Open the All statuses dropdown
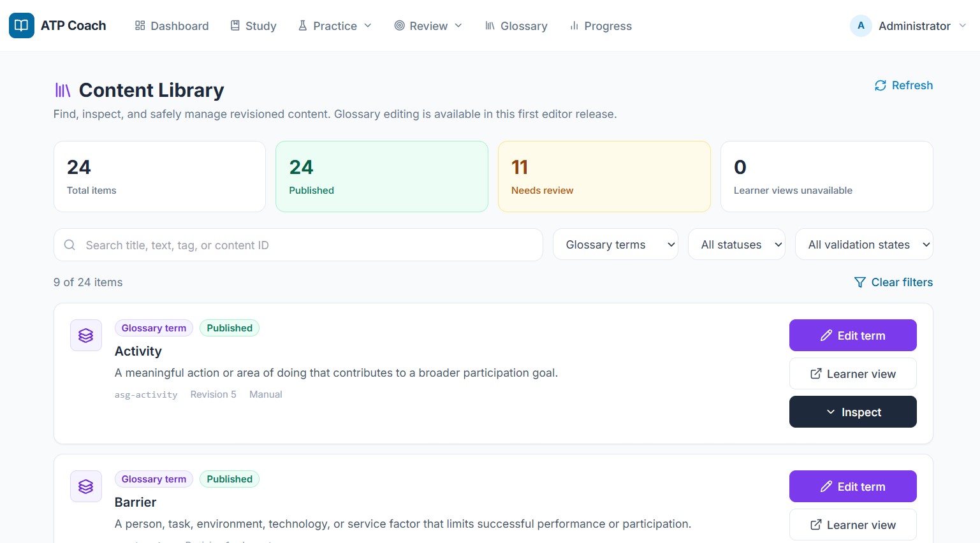This screenshot has height=543, width=980. pyautogui.click(x=736, y=245)
